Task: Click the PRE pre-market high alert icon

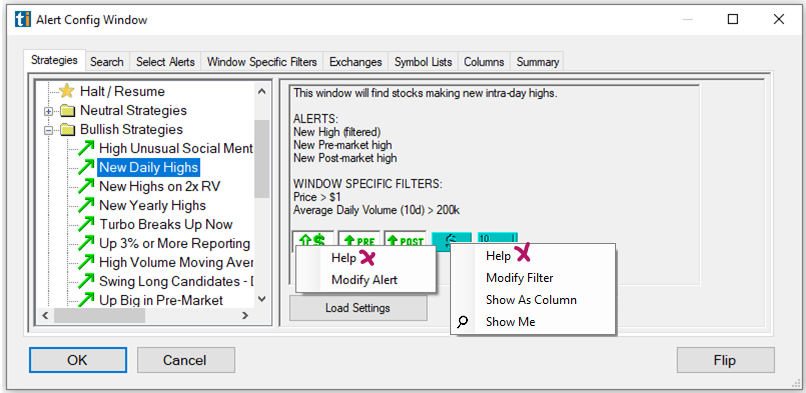Action: (x=359, y=239)
